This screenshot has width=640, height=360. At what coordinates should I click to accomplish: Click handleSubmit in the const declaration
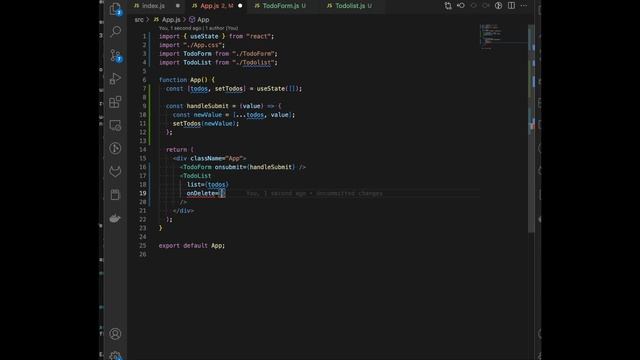click(207, 106)
